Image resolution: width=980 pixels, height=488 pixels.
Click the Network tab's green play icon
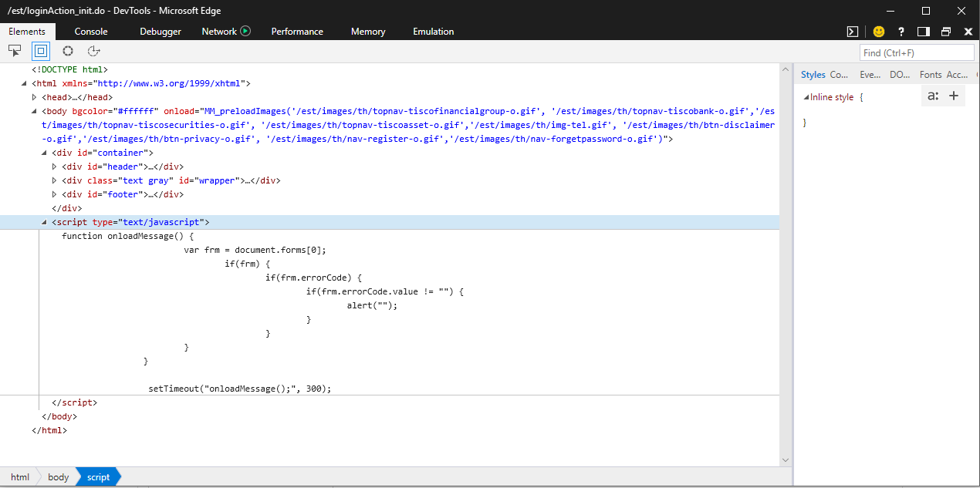tap(245, 32)
